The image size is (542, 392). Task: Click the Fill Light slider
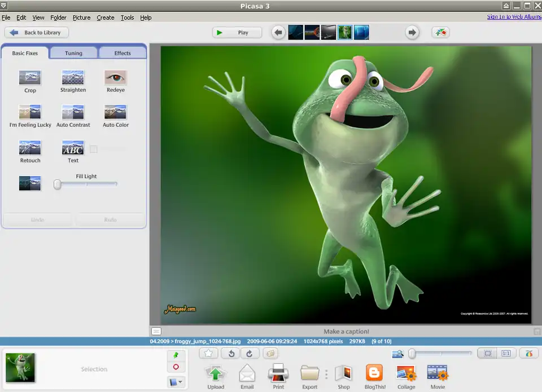pos(86,184)
